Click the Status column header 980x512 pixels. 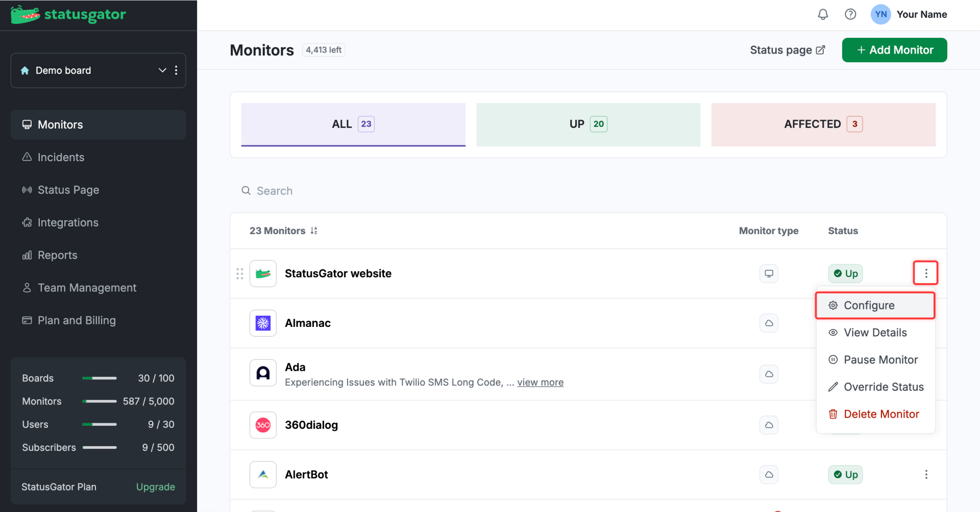coord(843,231)
